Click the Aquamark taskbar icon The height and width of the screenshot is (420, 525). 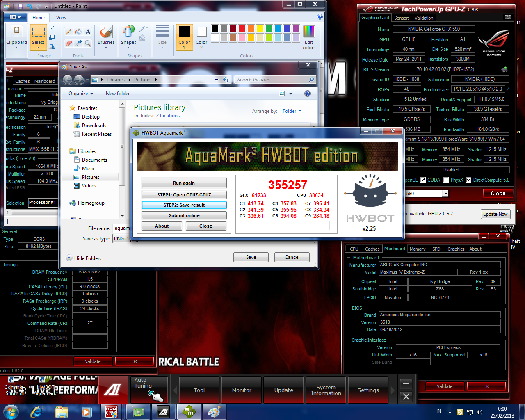click(x=189, y=412)
